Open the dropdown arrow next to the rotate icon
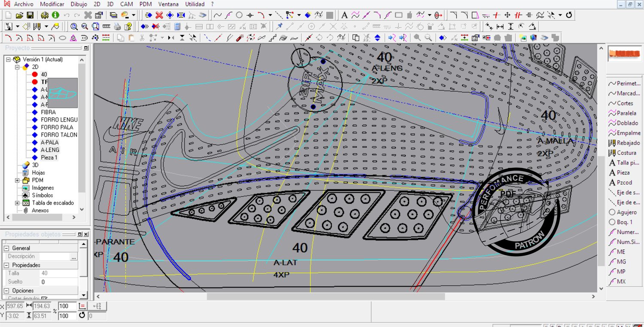644x327 pixels. coord(560,15)
